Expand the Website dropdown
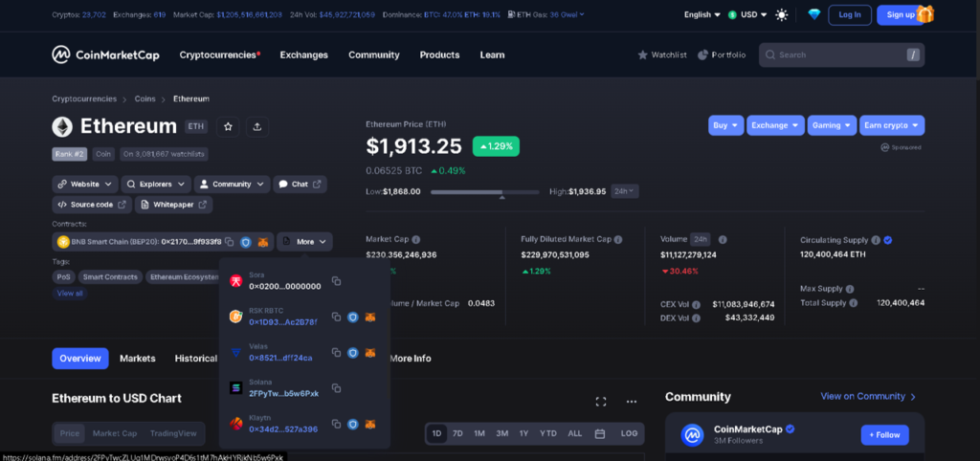The height and width of the screenshot is (461, 980). (85, 185)
